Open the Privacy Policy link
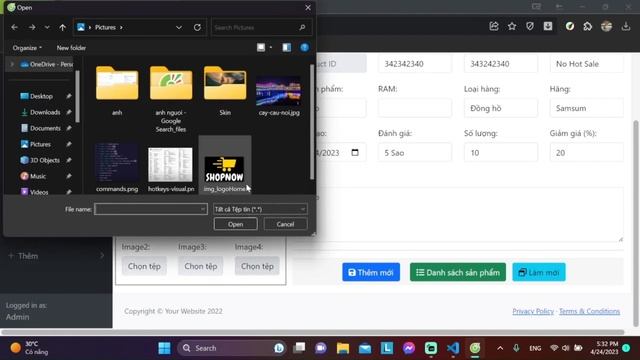 pos(533,311)
